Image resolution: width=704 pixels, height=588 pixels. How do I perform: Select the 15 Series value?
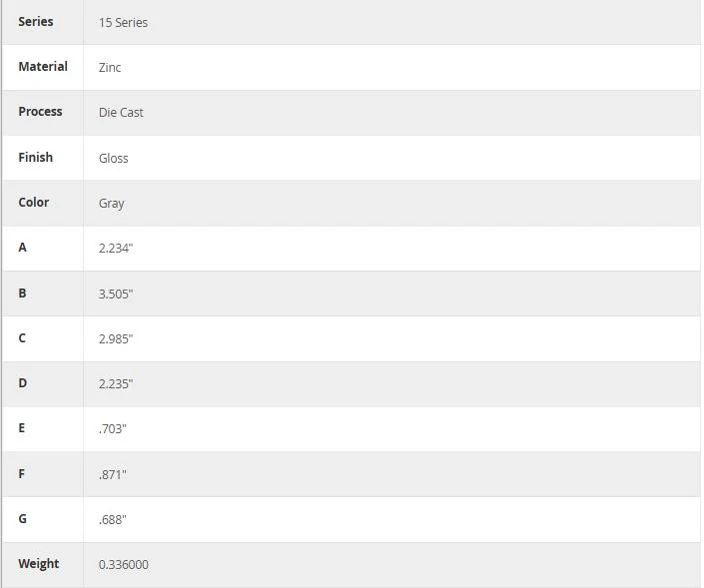click(x=123, y=22)
